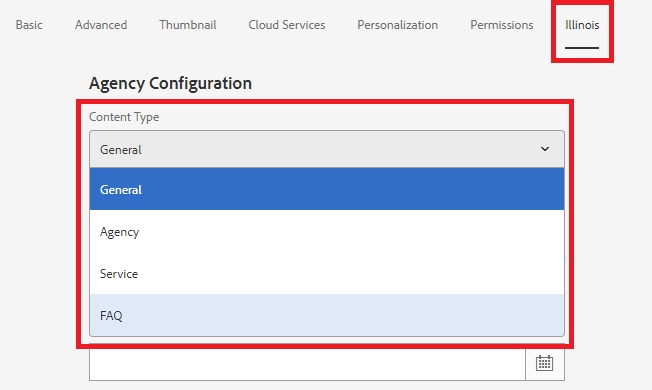Viewport: 652px width, 390px height.
Task: Click the Illinois tab
Action: coord(582,25)
